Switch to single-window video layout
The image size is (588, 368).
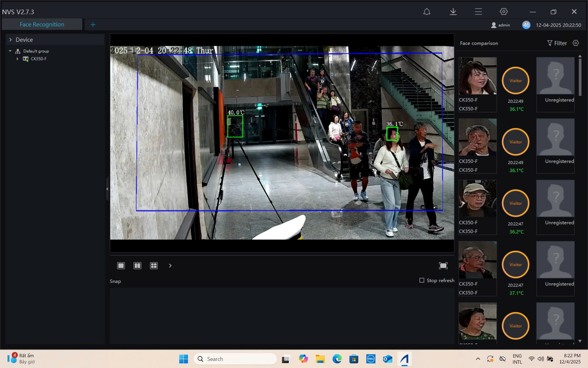pos(121,266)
